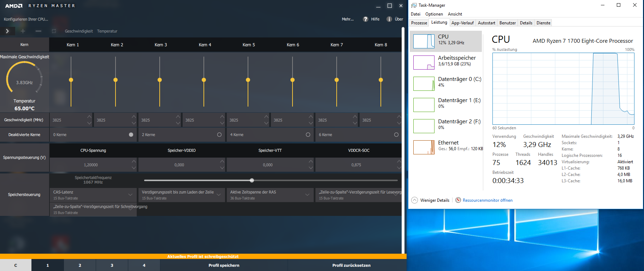
Task: Select profile 4 in Ryzen Master
Action: [x=144, y=265]
